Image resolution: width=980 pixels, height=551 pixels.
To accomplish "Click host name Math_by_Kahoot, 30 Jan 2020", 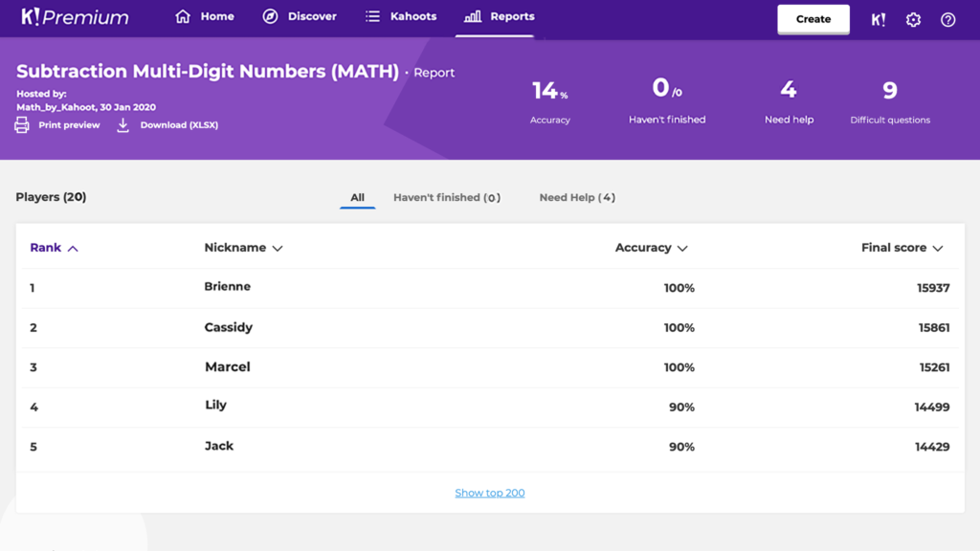I will (x=86, y=107).
